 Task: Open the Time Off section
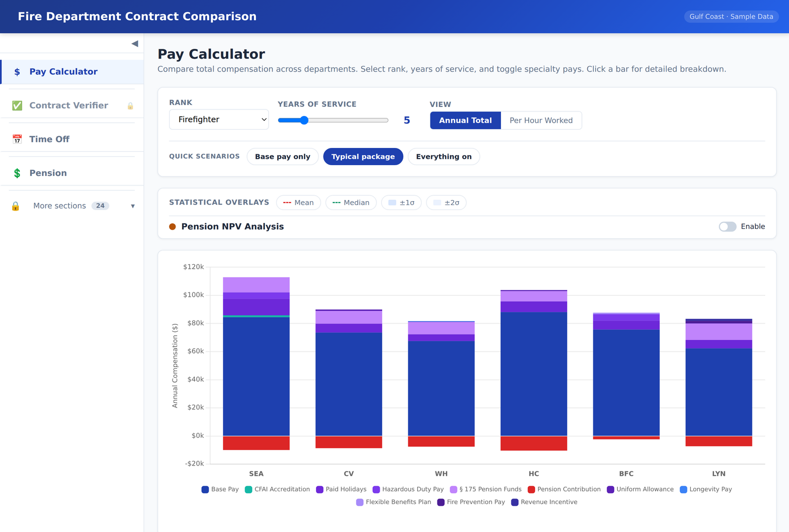(72, 139)
